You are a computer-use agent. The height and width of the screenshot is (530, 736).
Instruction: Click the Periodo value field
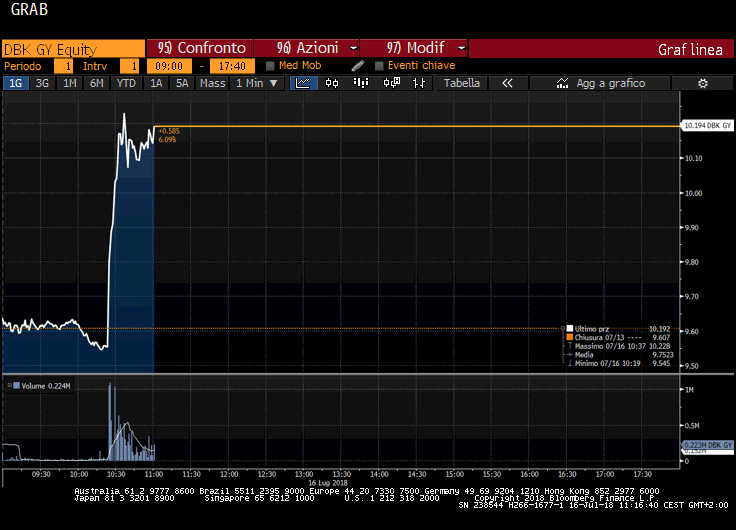pyautogui.click(x=63, y=66)
